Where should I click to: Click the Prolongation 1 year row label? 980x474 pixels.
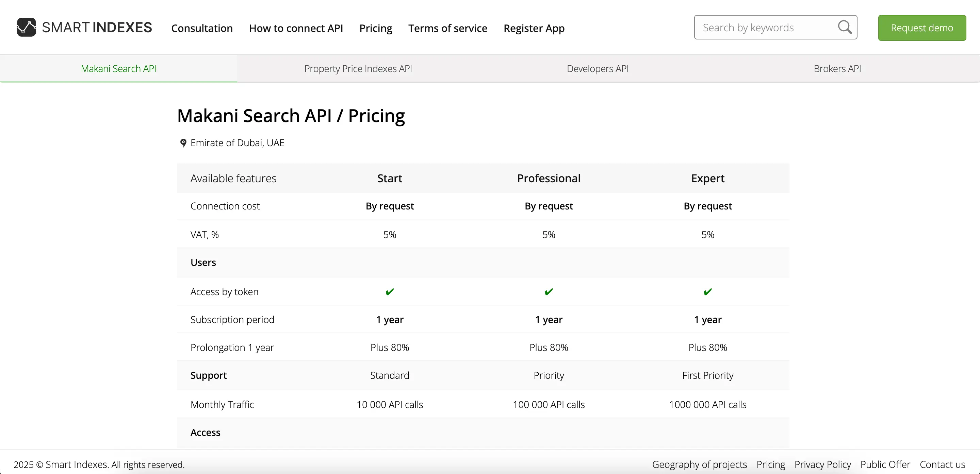[x=232, y=348]
